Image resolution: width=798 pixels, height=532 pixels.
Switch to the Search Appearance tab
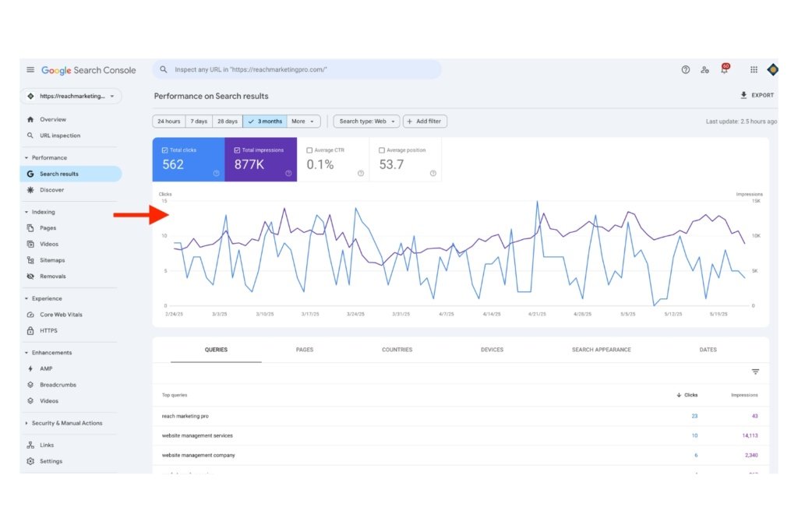tap(602, 350)
